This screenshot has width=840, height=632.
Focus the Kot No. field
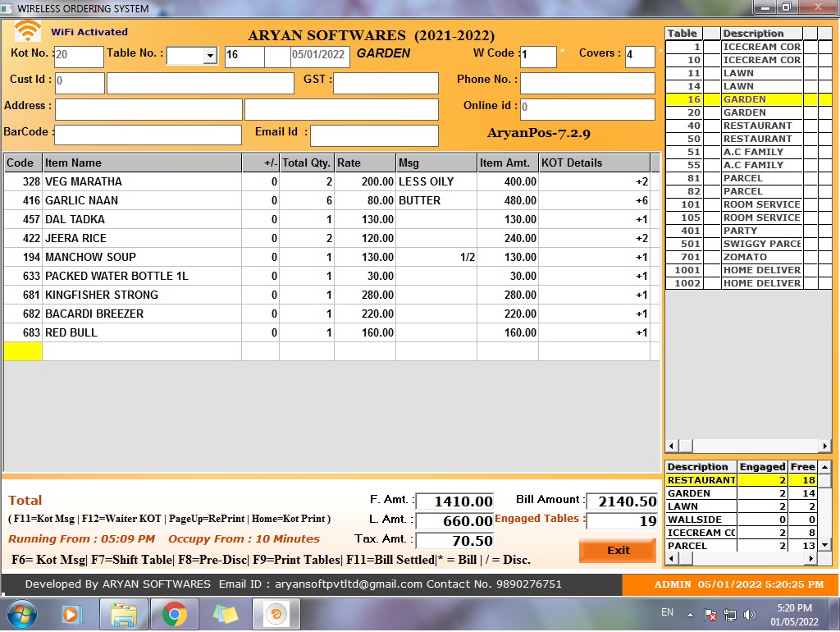(x=79, y=55)
